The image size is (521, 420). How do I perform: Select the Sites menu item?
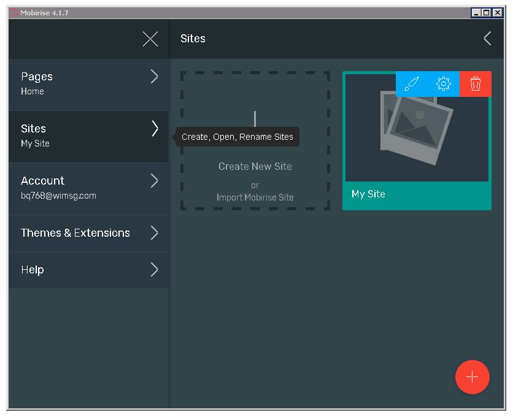click(88, 137)
